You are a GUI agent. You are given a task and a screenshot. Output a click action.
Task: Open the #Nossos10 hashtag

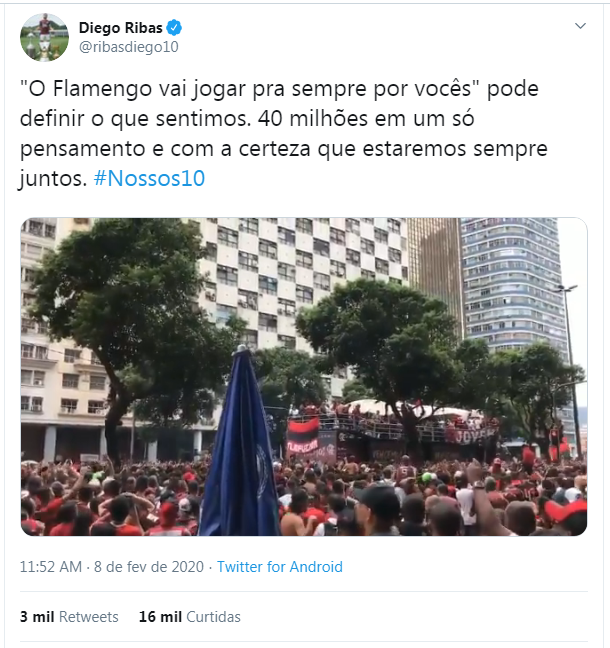149,179
